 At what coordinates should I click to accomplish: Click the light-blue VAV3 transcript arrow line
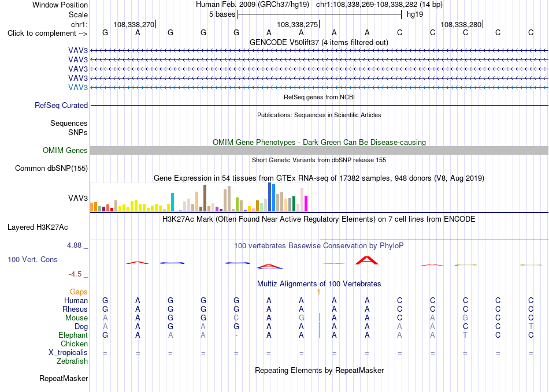(319, 87)
